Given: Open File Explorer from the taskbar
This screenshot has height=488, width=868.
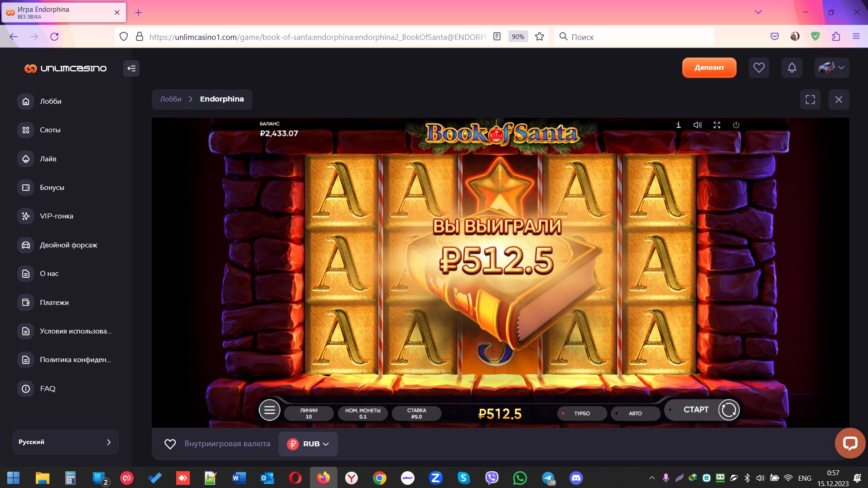Looking at the screenshot, I should click(x=42, y=478).
